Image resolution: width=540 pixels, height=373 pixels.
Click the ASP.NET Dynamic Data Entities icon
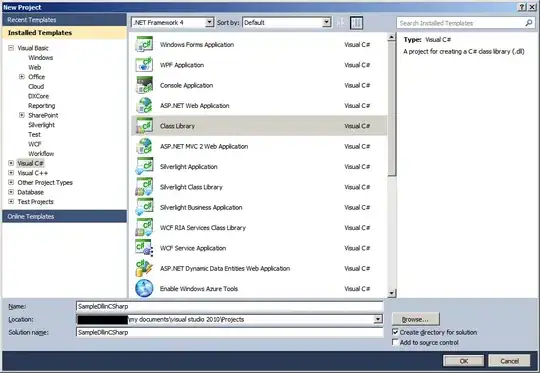144,268
